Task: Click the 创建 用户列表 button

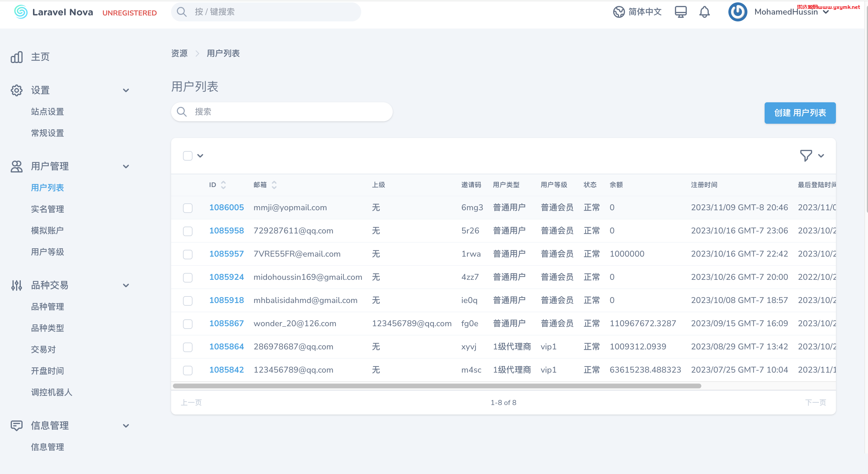Action: click(x=800, y=113)
